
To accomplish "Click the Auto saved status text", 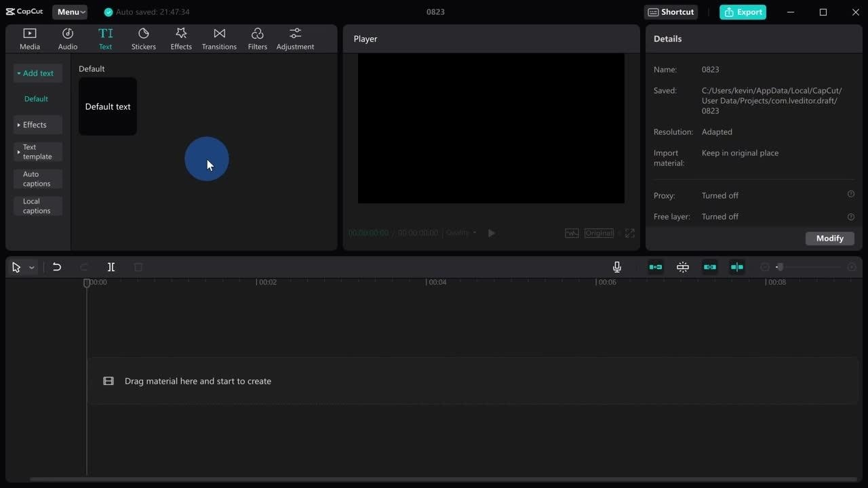I will [x=153, y=12].
